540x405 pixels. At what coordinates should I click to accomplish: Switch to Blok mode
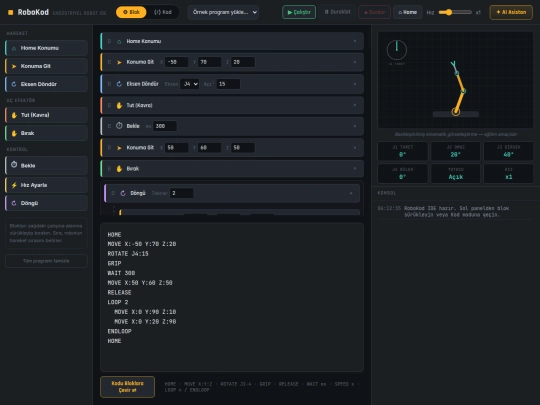131,12
